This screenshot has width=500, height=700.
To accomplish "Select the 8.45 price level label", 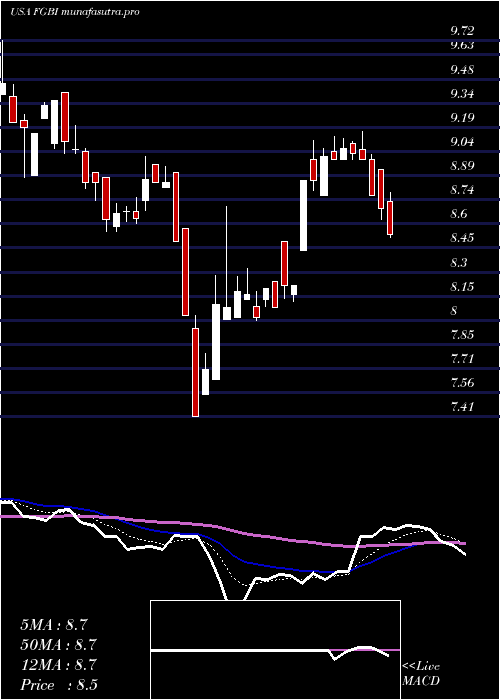I will pyautogui.click(x=462, y=238).
